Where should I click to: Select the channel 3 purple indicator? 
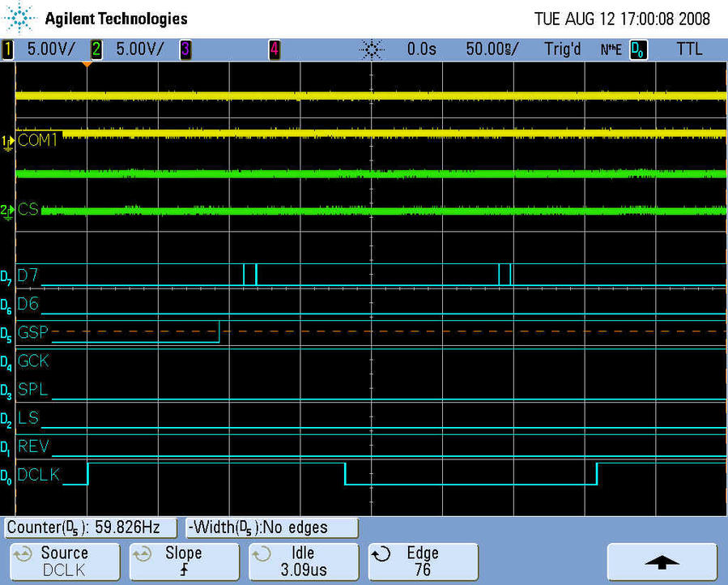click(185, 49)
